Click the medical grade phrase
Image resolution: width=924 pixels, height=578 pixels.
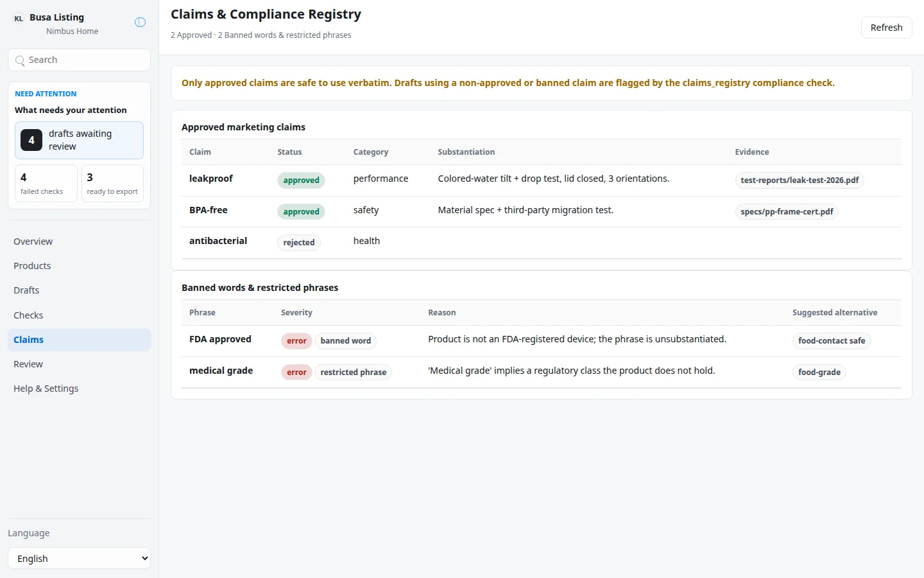point(221,371)
